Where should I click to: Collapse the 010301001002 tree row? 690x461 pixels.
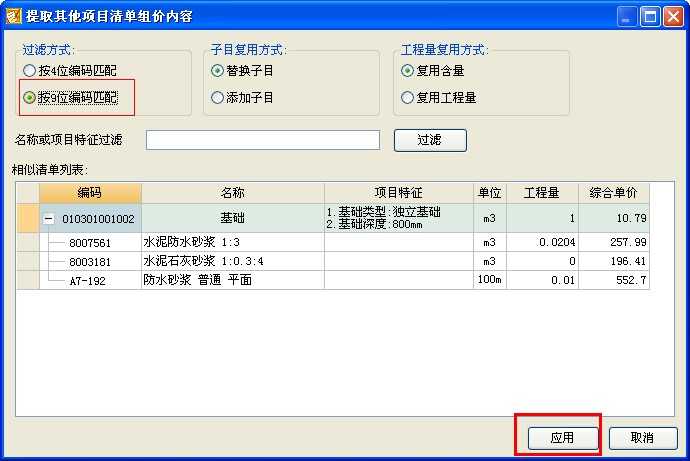pyautogui.click(x=49, y=219)
